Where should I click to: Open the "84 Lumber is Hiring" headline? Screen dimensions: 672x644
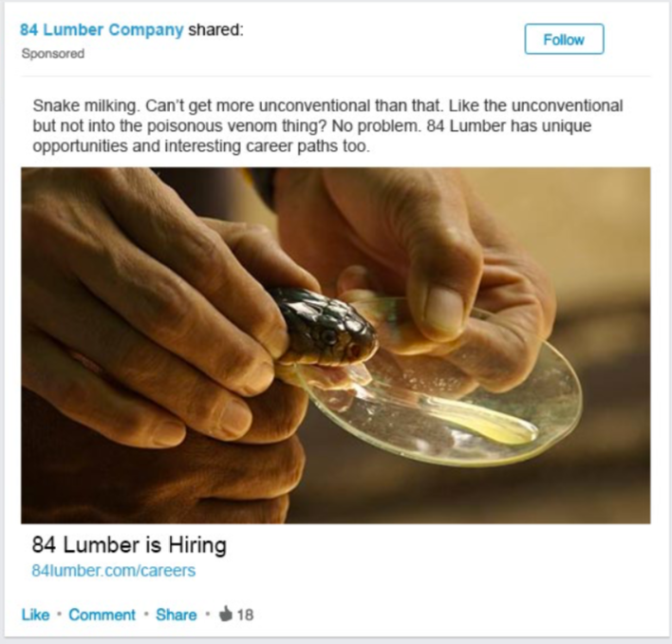(129, 545)
